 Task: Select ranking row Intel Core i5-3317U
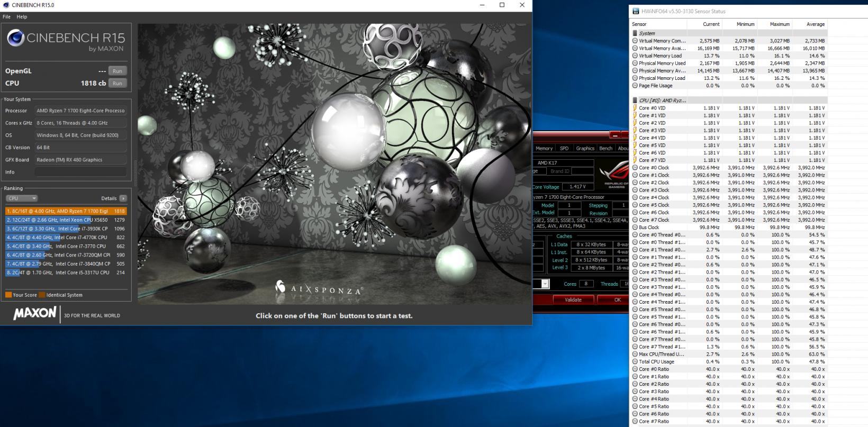click(66, 272)
